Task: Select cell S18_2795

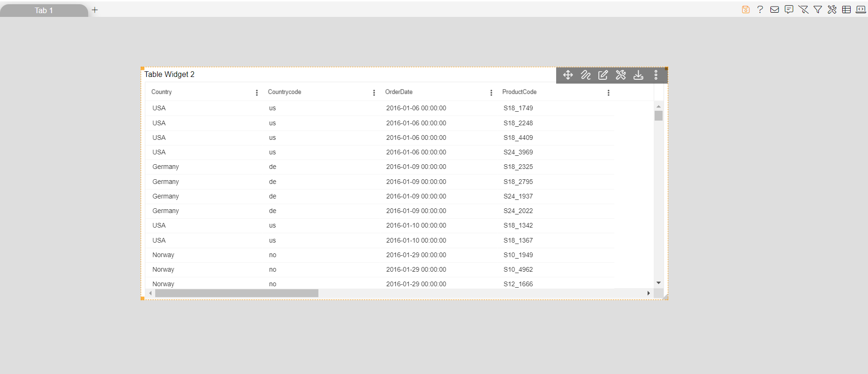Action: click(518, 182)
